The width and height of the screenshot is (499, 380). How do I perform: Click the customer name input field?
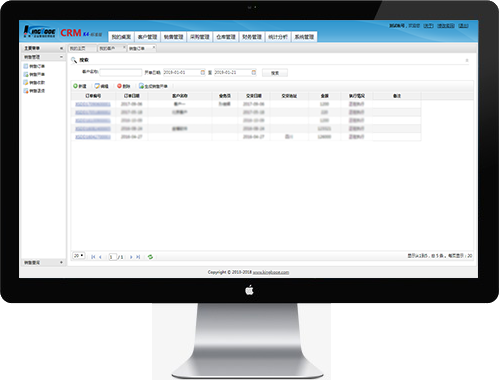click(x=121, y=72)
